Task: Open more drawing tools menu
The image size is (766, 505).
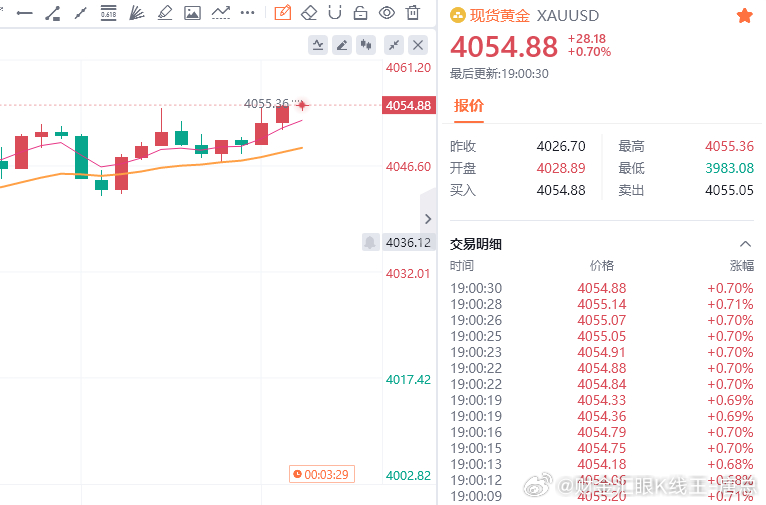Action: coord(248,13)
